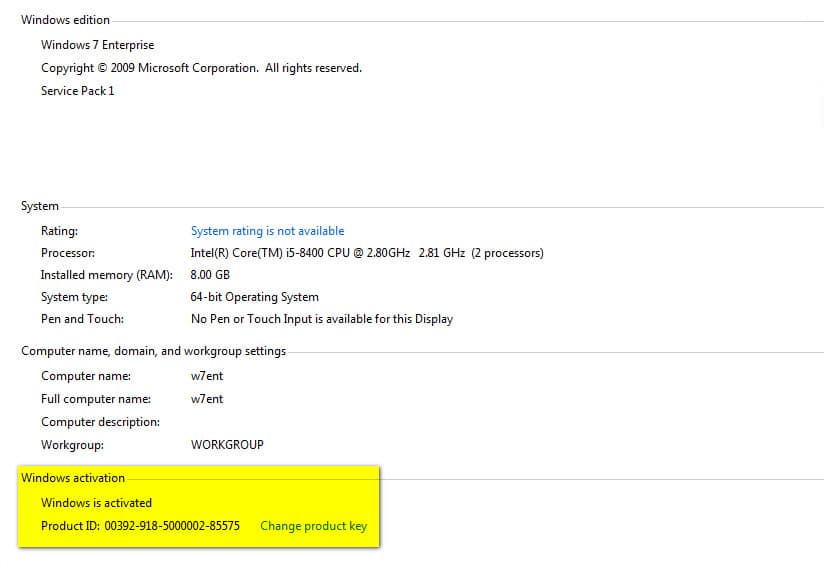824x568 pixels.
Task: Click the 'Processor:' label
Action: click(68, 253)
